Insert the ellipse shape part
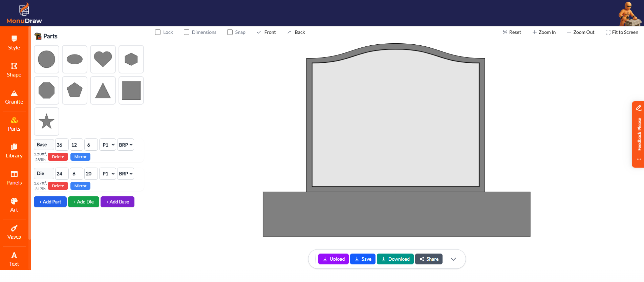 click(x=75, y=59)
